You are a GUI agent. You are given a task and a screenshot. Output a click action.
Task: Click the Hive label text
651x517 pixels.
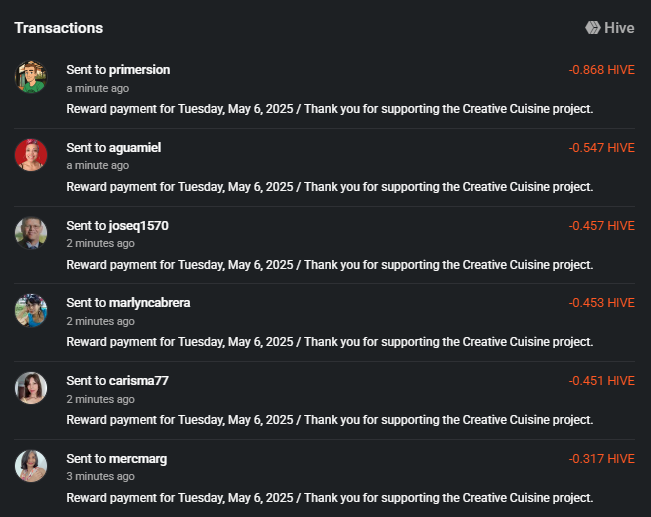[x=619, y=28]
